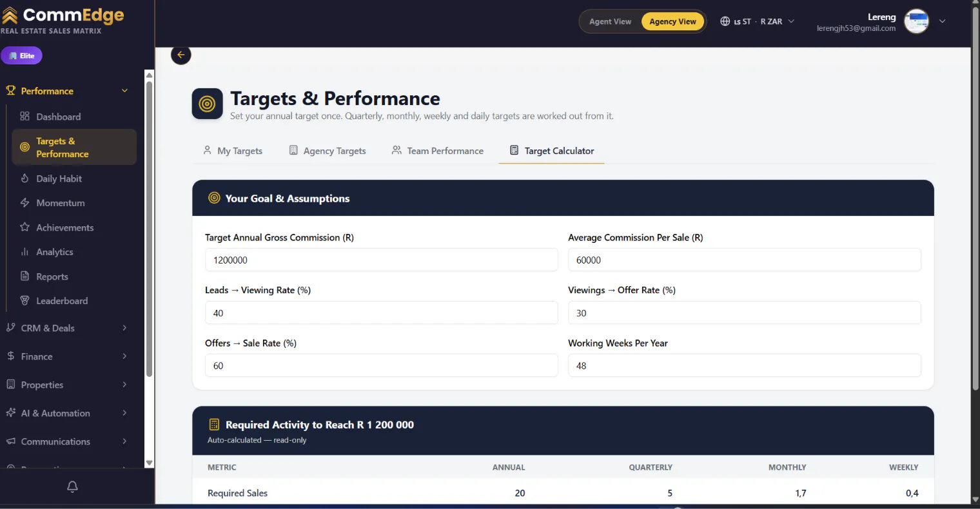Click the Average Commission Per Sale field

(745, 260)
